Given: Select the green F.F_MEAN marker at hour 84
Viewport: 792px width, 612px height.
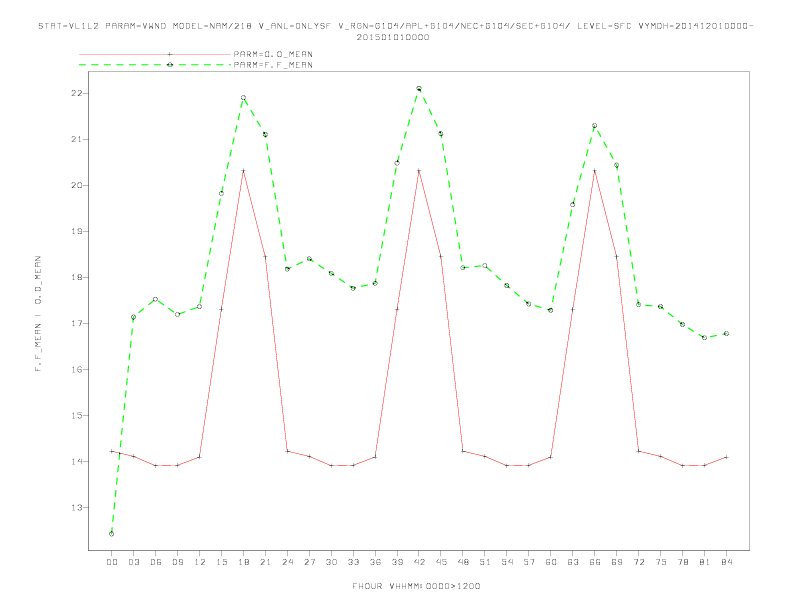Looking at the screenshot, I should [726, 333].
